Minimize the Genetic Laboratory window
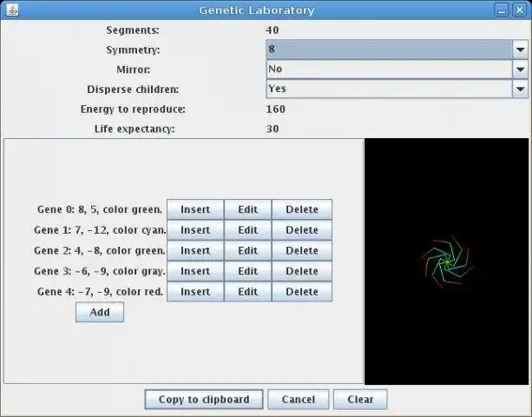 coord(502,10)
